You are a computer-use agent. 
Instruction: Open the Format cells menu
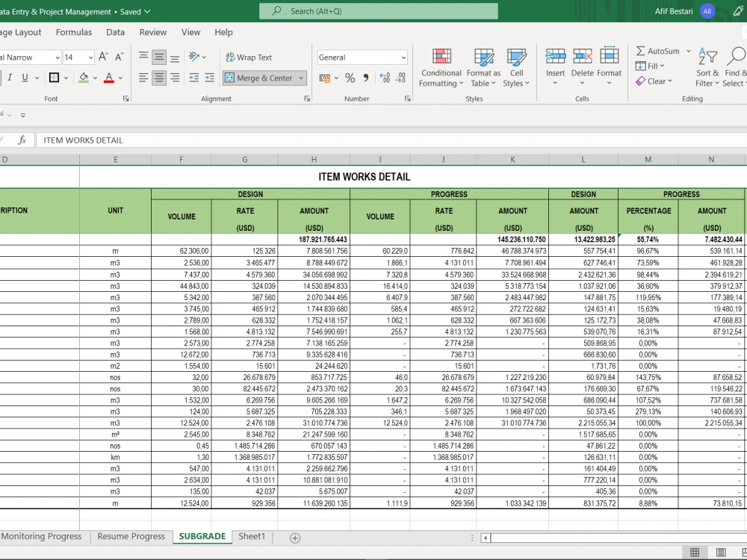click(x=610, y=66)
